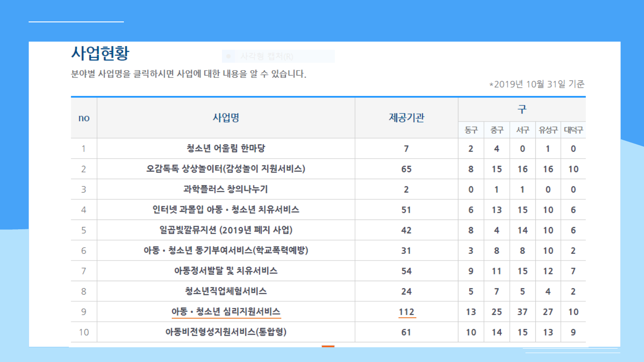Select the 유성구 district column header

click(x=548, y=130)
